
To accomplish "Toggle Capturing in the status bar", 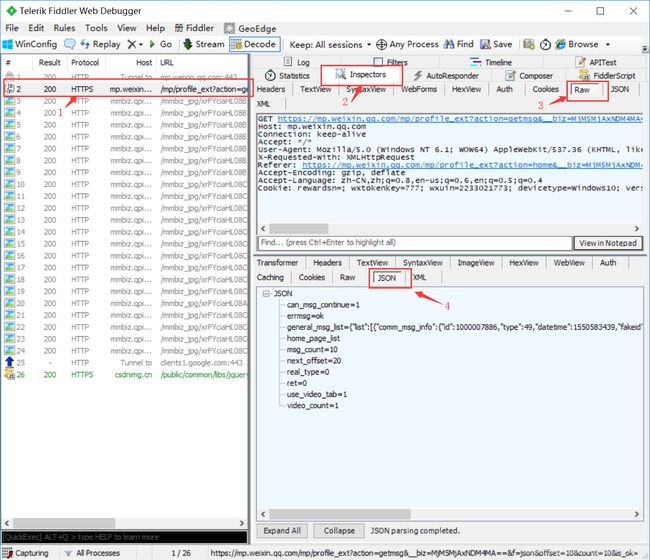I will pos(25,553).
